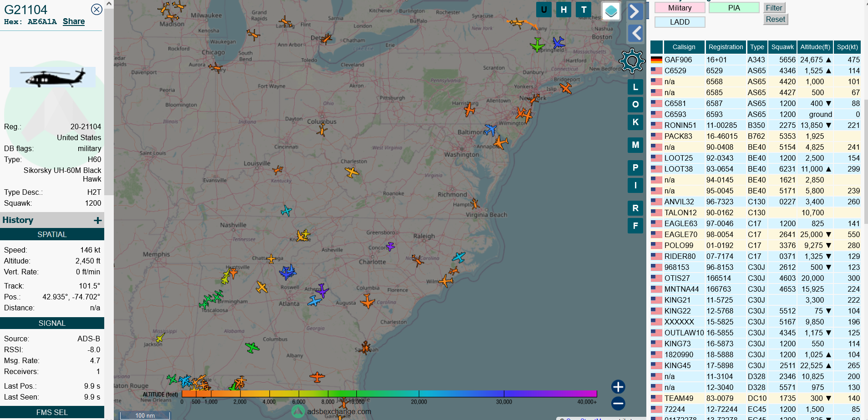Toggle the U map button
This screenshot has width=868, height=420.
point(544,10)
